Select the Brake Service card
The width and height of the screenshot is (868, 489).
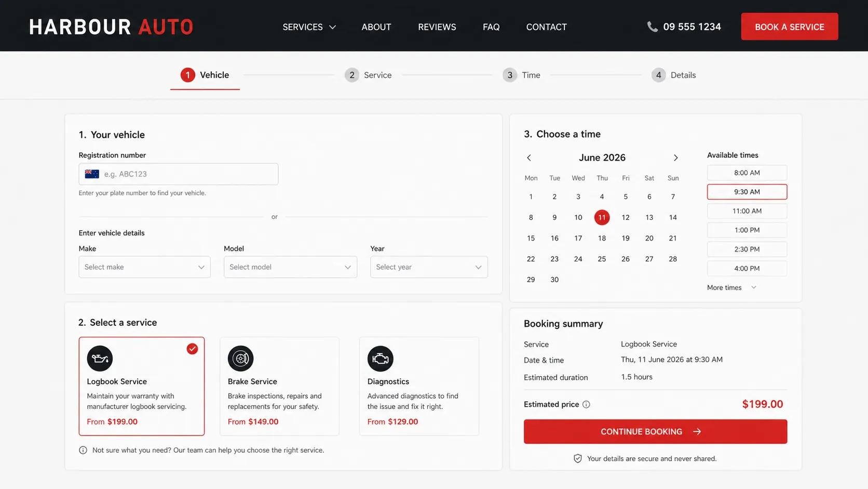[x=279, y=386]
